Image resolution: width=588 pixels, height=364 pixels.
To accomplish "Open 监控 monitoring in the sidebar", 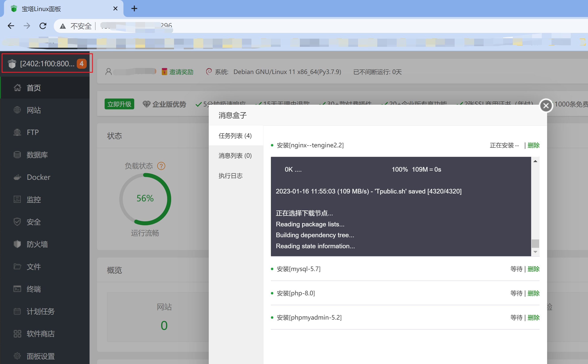I will click(45, 200).
